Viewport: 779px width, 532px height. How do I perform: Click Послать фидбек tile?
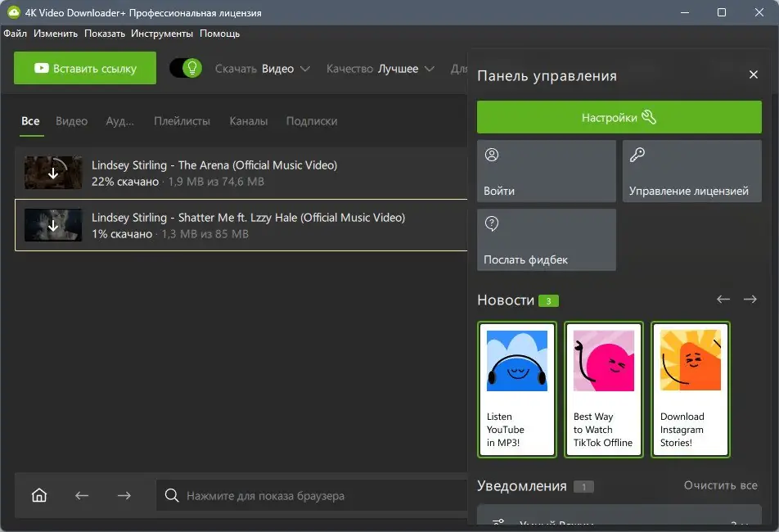546,240
